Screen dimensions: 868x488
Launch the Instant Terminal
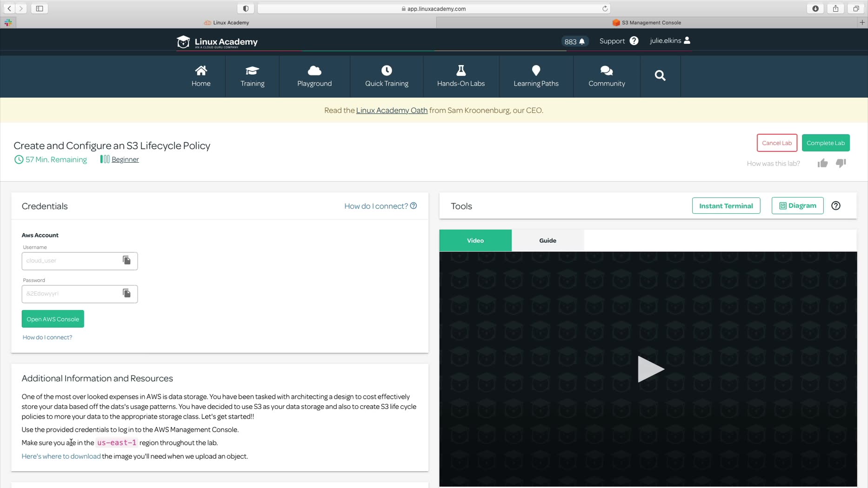click(726, 205)
